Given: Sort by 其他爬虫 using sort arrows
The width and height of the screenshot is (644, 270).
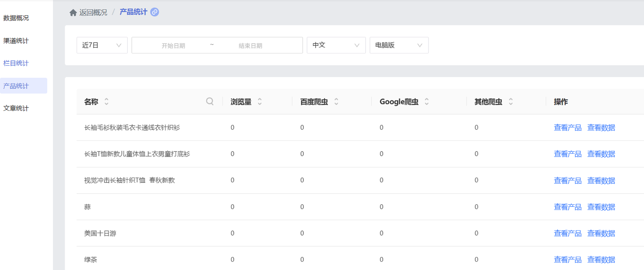Looking at the screenshot, I should click(x=511, y=101).
